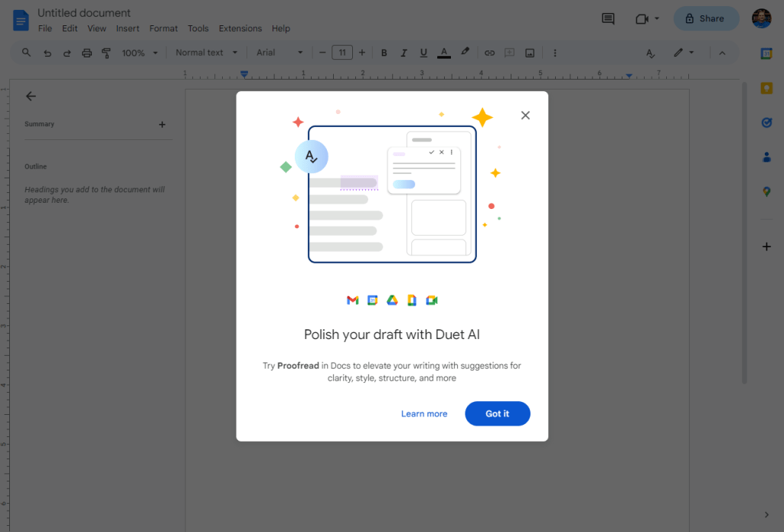The width and height of the screenshot is (784, 532).
Task: Click the search menus magnifier icon
Action: click(27, 53)
